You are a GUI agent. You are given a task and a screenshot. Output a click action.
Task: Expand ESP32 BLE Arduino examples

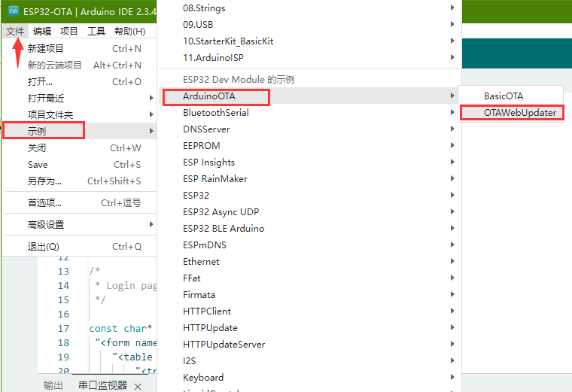pyautogui.click(x=309, y=228)
